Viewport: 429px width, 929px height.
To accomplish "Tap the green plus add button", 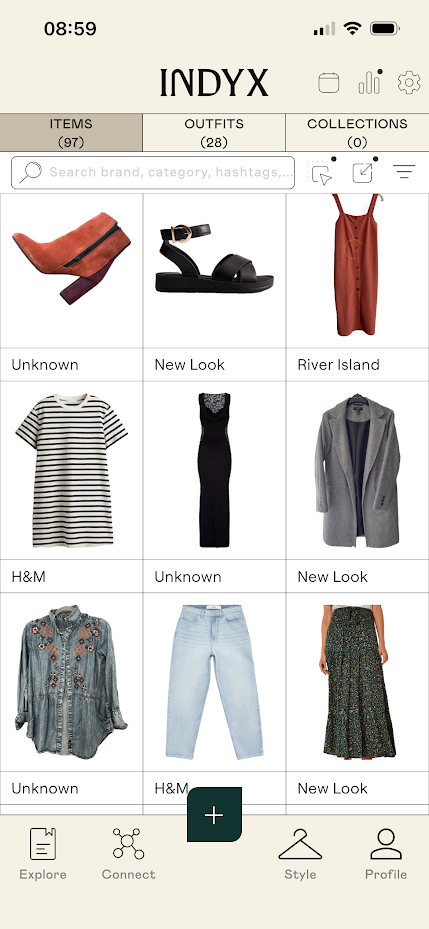I will [x=214, y=815].
